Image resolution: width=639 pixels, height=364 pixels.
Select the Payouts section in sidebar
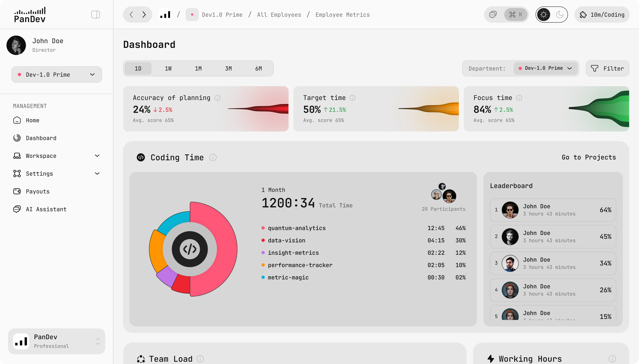click(x=38, y=191)
